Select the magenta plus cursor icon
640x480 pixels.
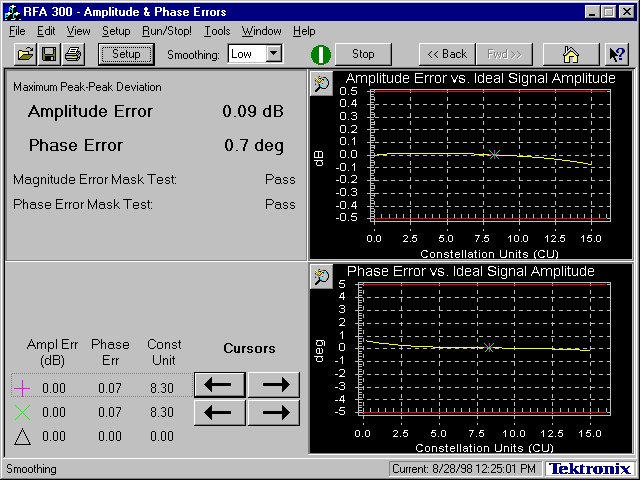[22, 388]
